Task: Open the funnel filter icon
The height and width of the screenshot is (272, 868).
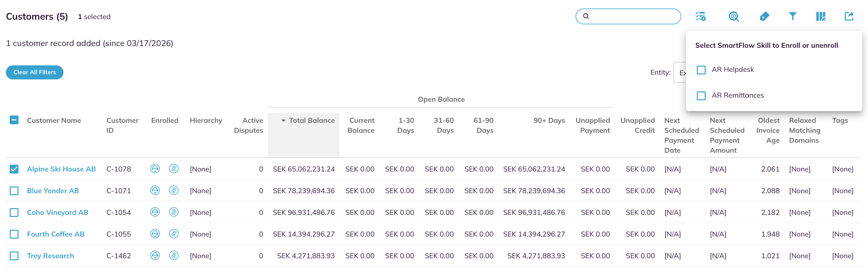Action: pyautogui.click(x=793, y=16)
